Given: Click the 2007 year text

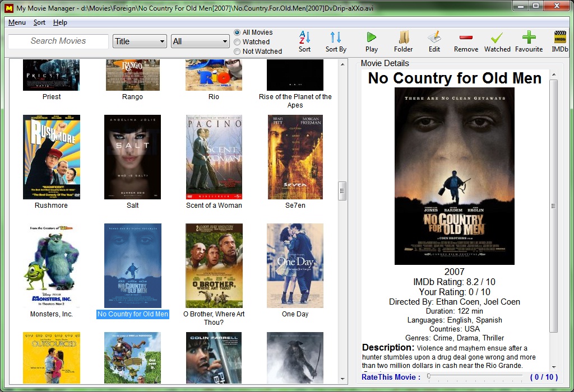Looking at the screenshot, I should point(454,272).
